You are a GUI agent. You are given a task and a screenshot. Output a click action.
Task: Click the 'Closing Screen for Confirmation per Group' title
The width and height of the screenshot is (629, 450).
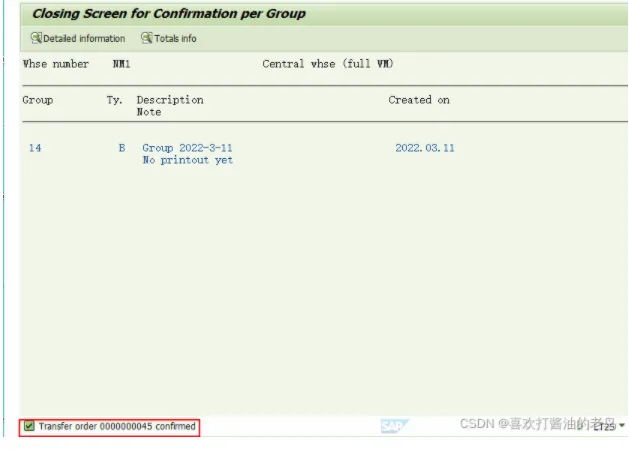point(168,14)
